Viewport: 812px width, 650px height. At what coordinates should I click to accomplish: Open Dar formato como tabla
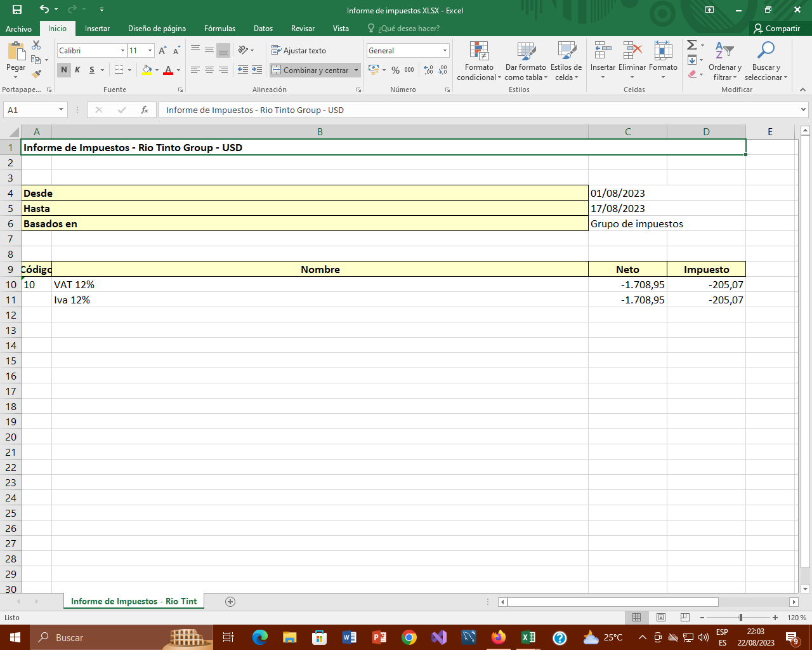[526, 61]
